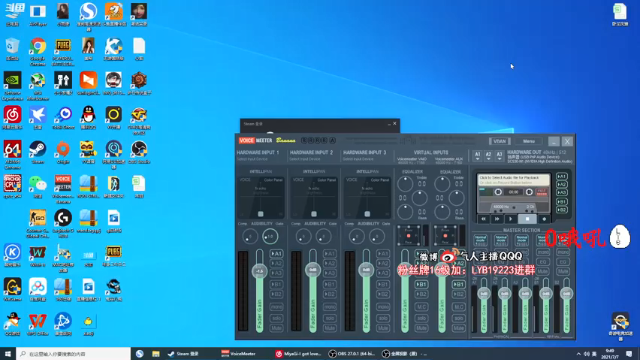This screenshot has width=640, height=360.
Task: Select the WPS Office desktop icon
Action: [x=38, y=325]
